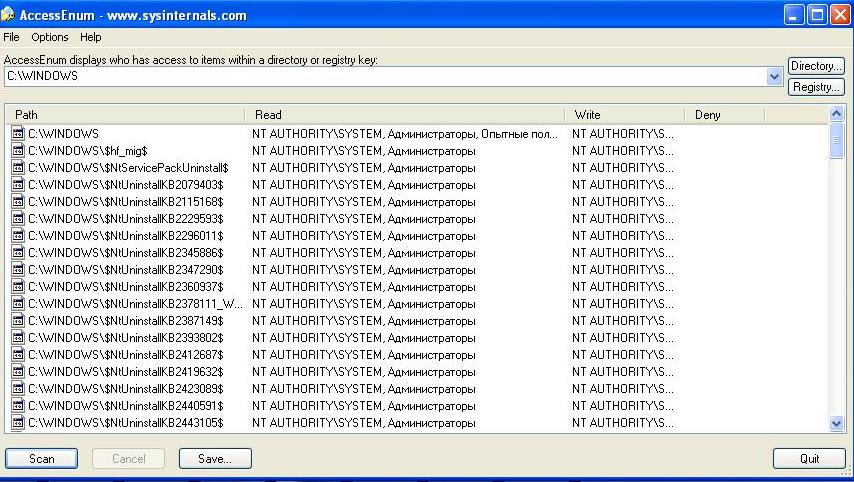The width and height of the screenshot is (854, 482).
Task: Open the path history dropdown arrow
Action: click(x=774, y=77)
